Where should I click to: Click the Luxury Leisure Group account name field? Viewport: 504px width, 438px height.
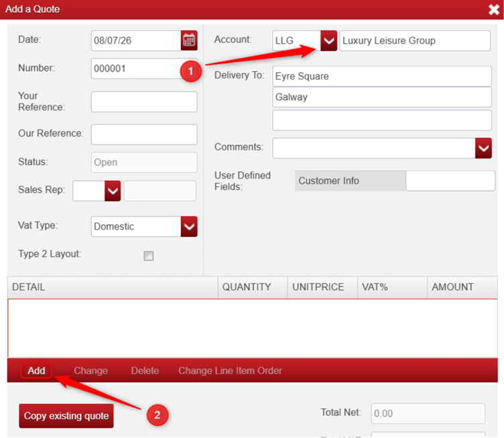[x=415, y=41]
